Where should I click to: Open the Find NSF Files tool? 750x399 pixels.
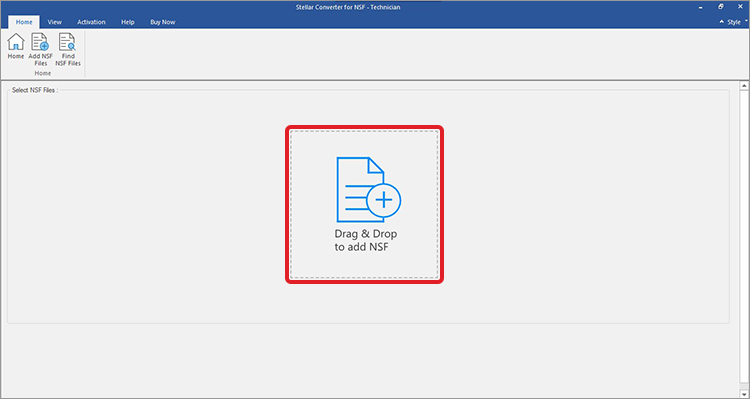[x=67, y=49]
